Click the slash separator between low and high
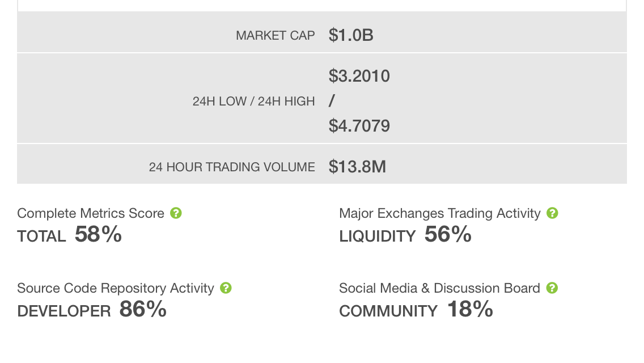The width and height of the screenshot is (644, 363). (332, 101)
